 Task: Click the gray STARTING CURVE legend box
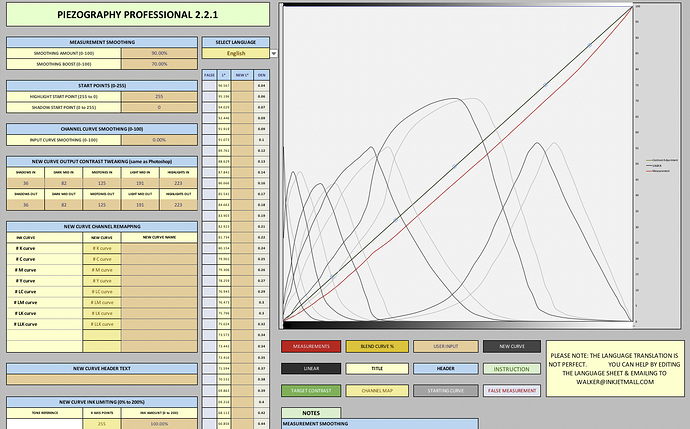coord(446,391)
